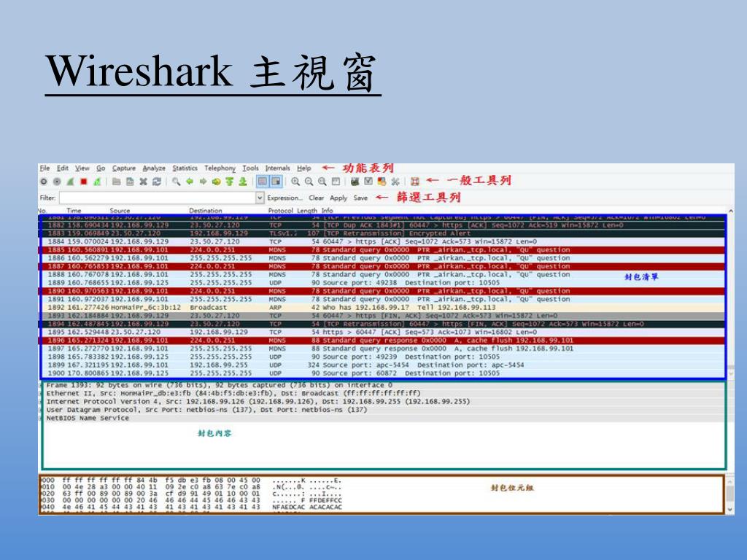This screenshot has width=747, height=560.
Task: Select packet 1884 TCP row
Action: pyautogui.click(x=383, y=242)
